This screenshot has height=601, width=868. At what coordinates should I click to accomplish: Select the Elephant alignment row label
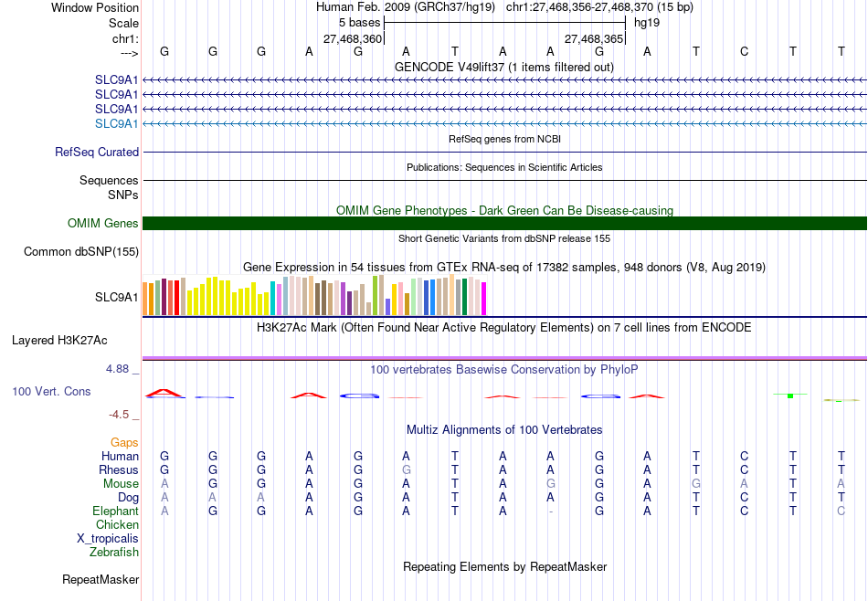tap(115, 511)
